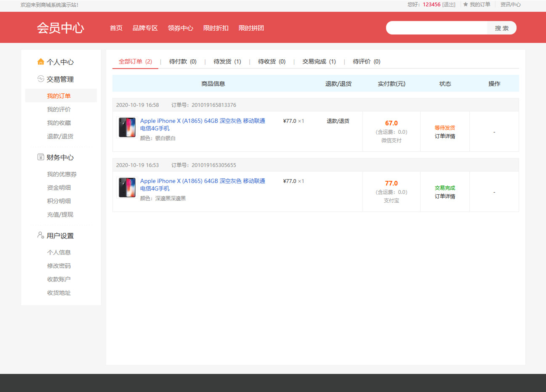The image size is (546, 392).
Task: Click the 搜索 button
Action: pos(502,28)
